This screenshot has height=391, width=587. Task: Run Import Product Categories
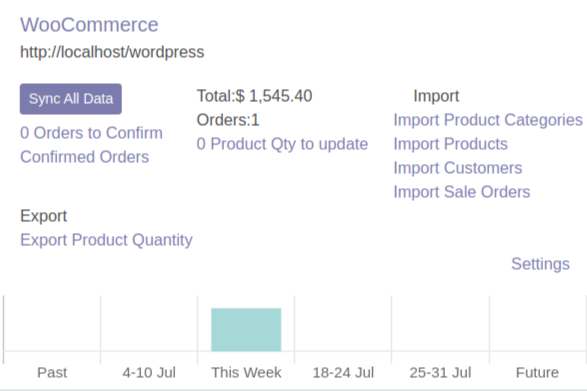tap(488, 120)
